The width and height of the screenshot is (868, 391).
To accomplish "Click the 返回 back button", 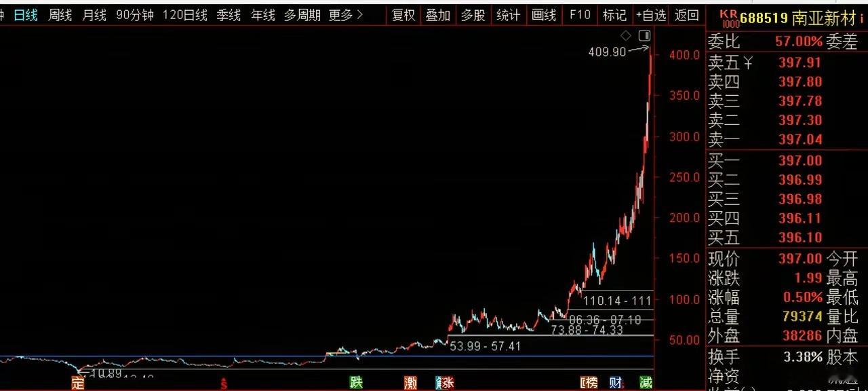I will point(687,15).
